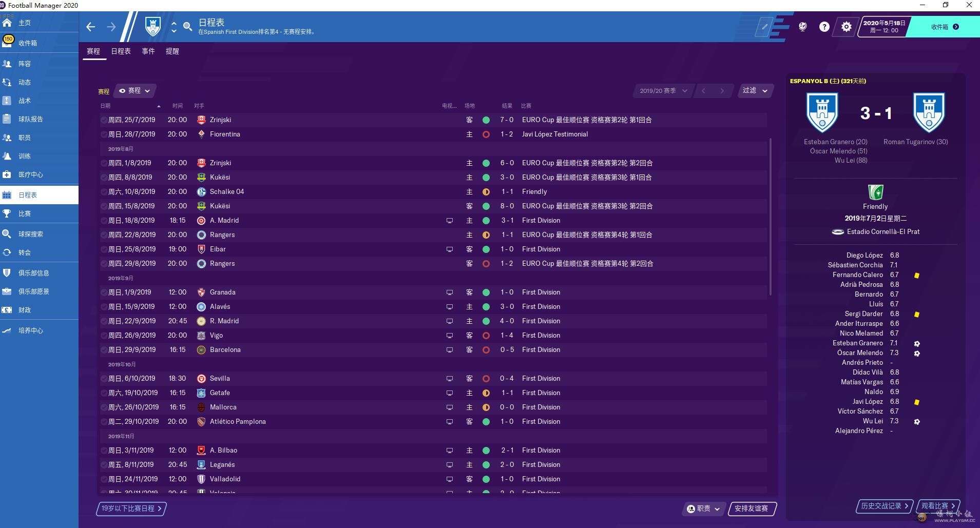Open the 财政 finances sidebar item
The height and width of the screenshot is (528, 980).
(39, 310)
